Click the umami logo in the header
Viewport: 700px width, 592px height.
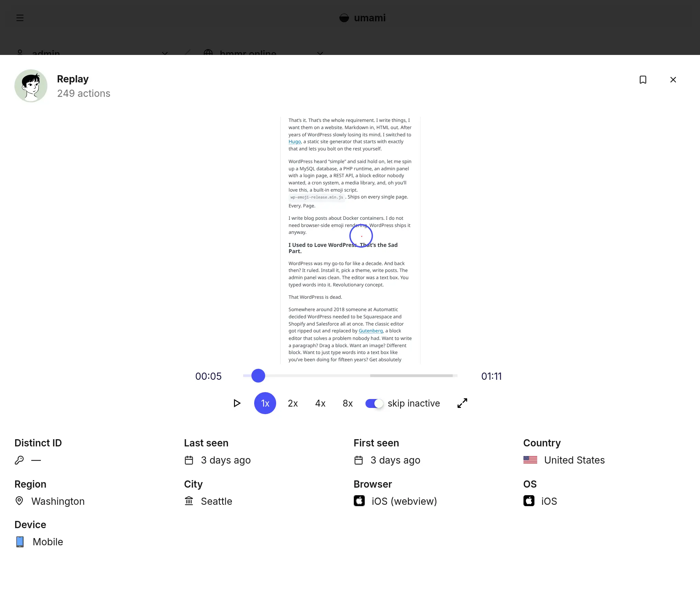362,18
